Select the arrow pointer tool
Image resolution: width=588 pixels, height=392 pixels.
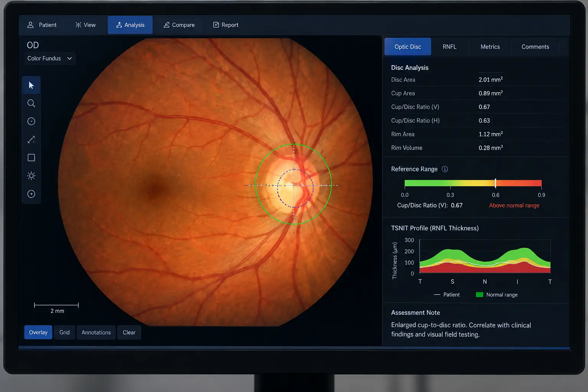tap(31, 85)
